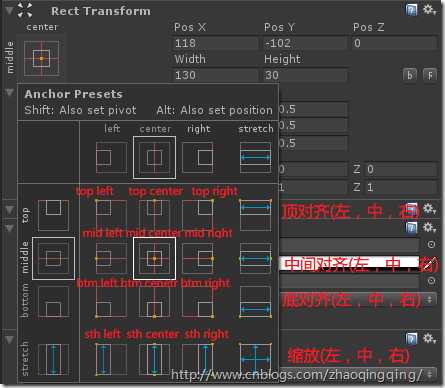Screen dimensions: 445x388
Task: Open Rect Transform help documentation icon
Action: (411, 10)
